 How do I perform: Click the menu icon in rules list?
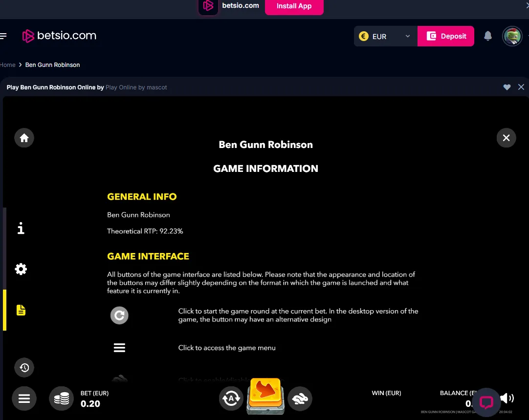119,348
